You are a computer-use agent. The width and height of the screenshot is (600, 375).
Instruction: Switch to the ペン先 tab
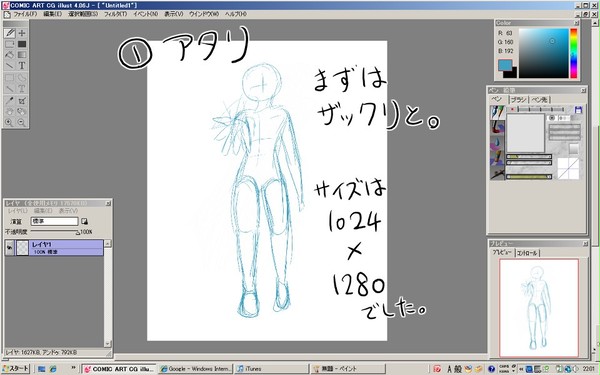[x=539, y=99]
